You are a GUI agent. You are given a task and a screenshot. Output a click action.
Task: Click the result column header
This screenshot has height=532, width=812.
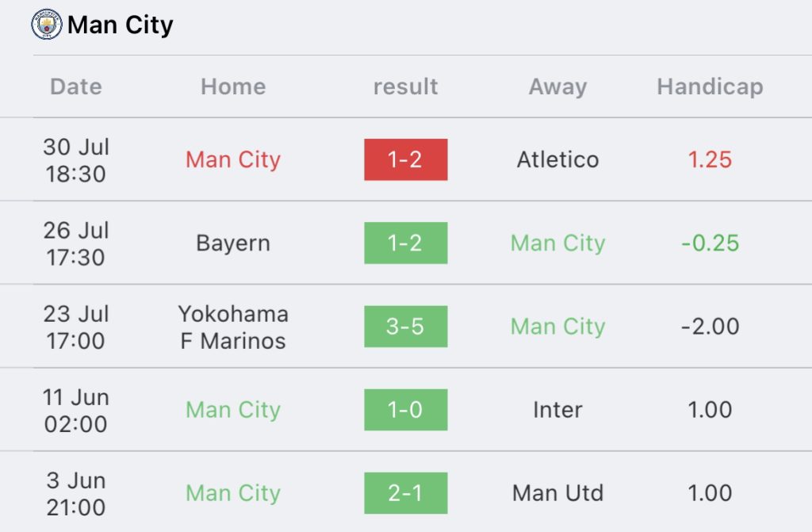pos(405,86)
